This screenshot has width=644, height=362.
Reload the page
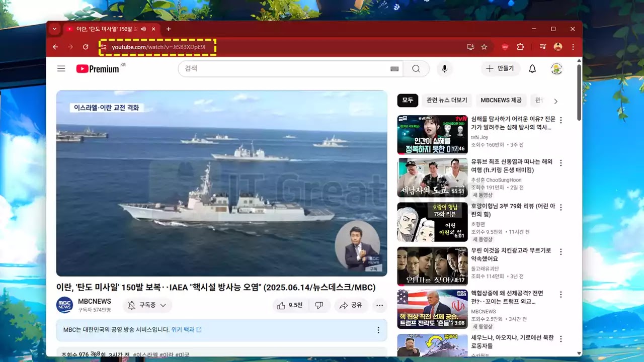(x=86, y=47)
